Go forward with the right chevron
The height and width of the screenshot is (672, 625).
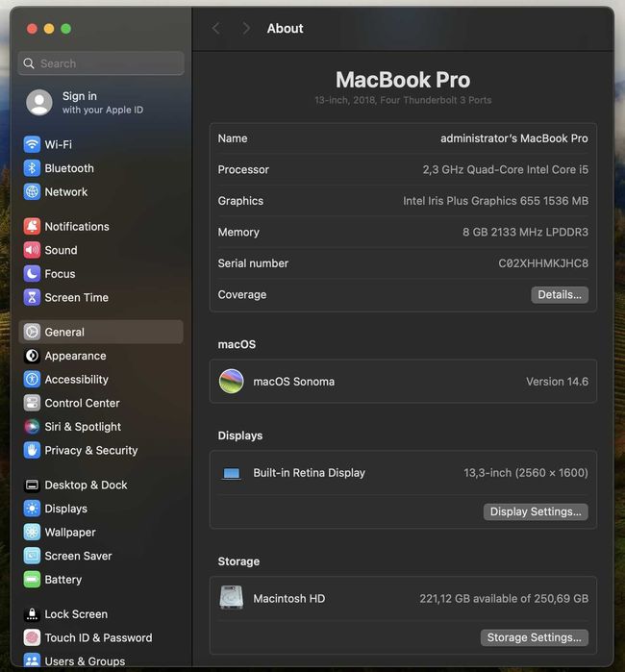245,29
